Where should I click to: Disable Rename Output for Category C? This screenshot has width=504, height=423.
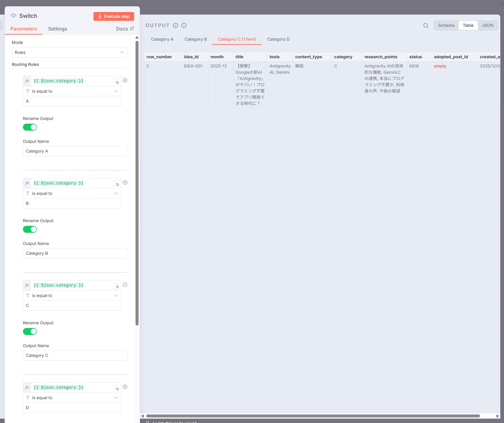(x=30, y=331)
